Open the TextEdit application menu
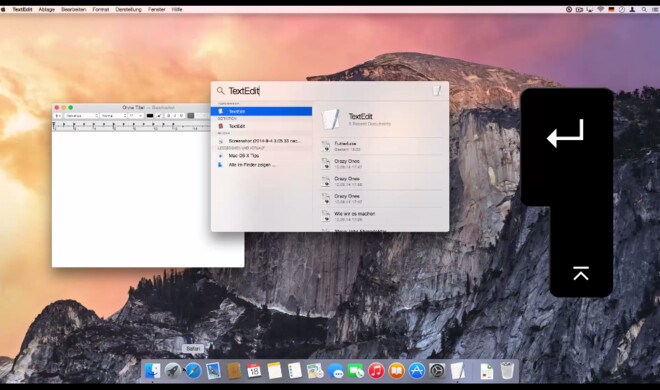 pyautogui.click(x=22, y=9)
